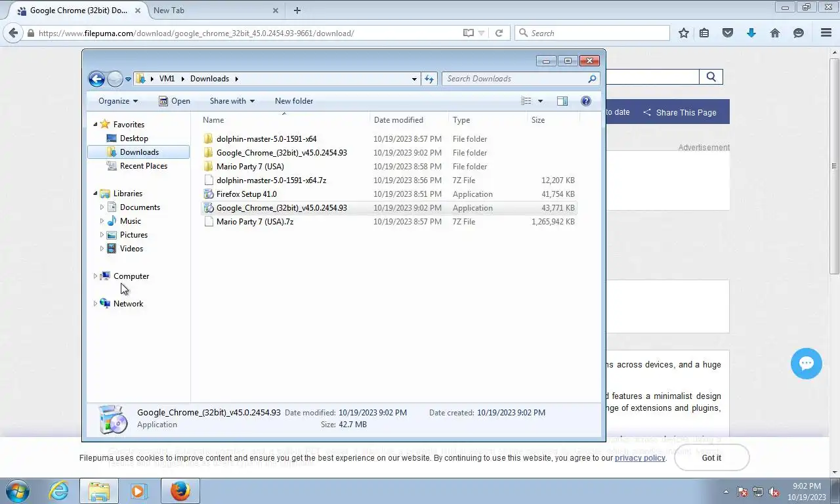Collapse the Libraries group
The height and width of the screenshot is (504, 840).
click(95, 194)
